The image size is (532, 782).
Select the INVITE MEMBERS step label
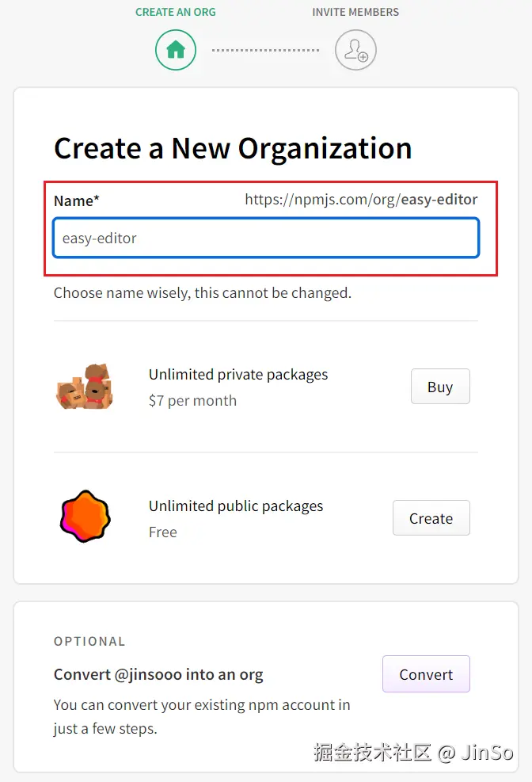[355, 12]
